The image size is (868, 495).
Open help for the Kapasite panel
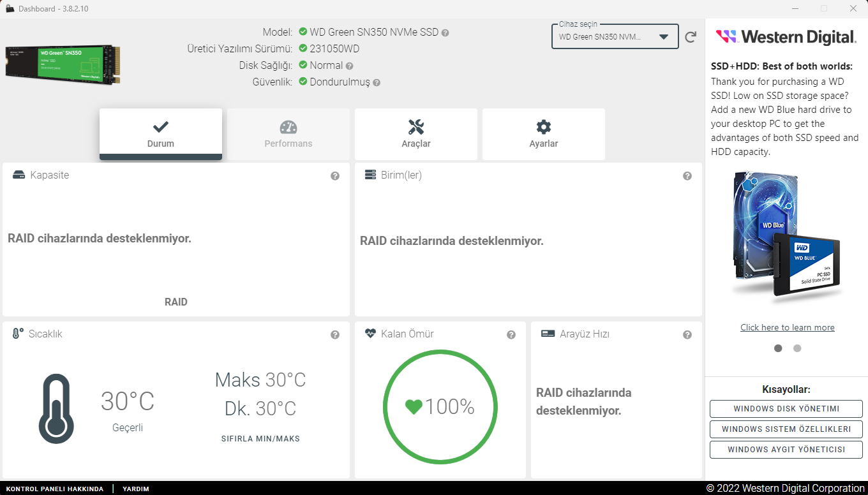click(x=335, y=176)
